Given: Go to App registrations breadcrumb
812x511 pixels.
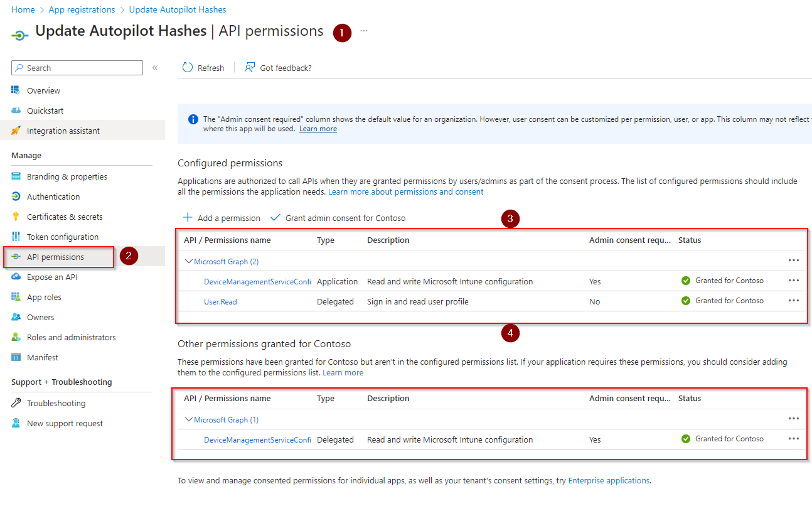Looking at the screenshot, I should pos(82,9).
